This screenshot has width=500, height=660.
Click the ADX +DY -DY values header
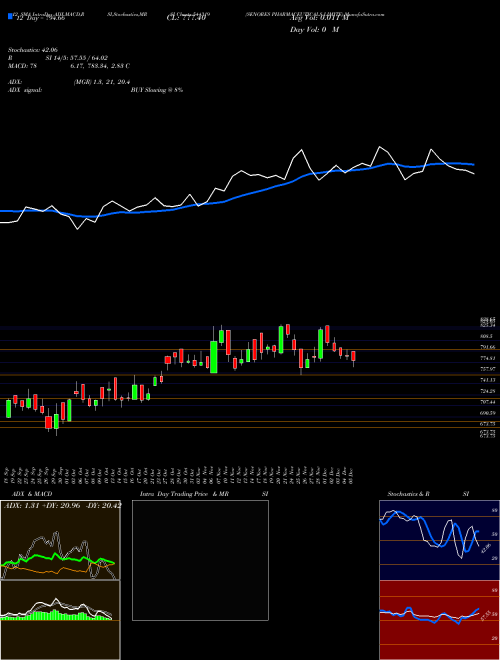click(x=62, y=505)
